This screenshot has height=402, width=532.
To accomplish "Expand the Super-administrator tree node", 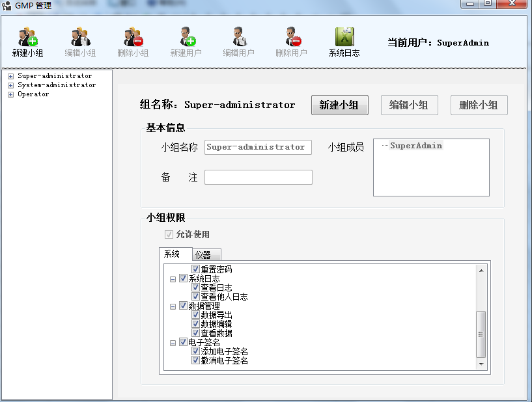I will (10, 76).
